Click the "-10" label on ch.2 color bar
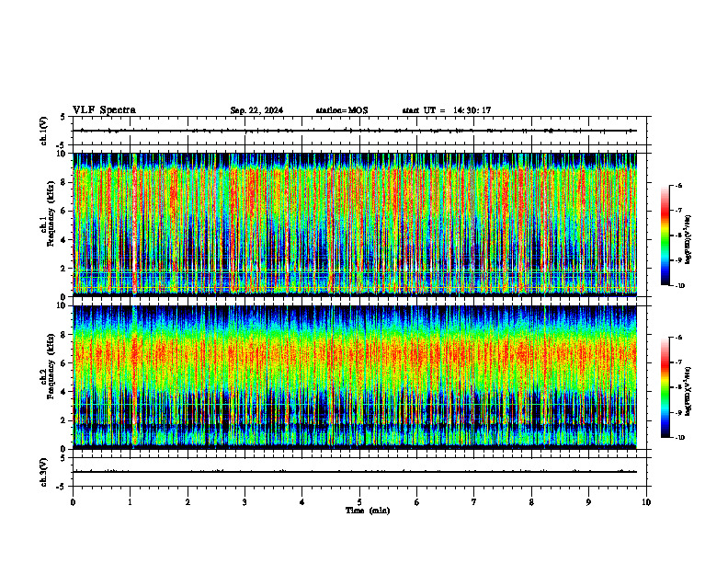 click(679, 438)
